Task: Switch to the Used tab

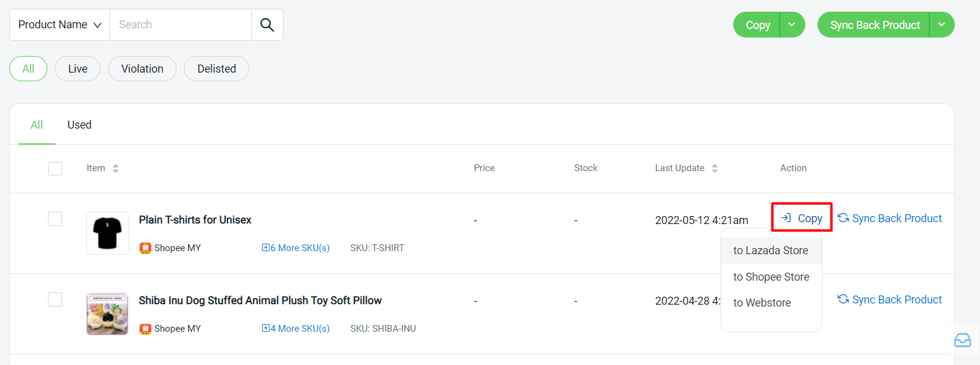Action: [79, 125]
